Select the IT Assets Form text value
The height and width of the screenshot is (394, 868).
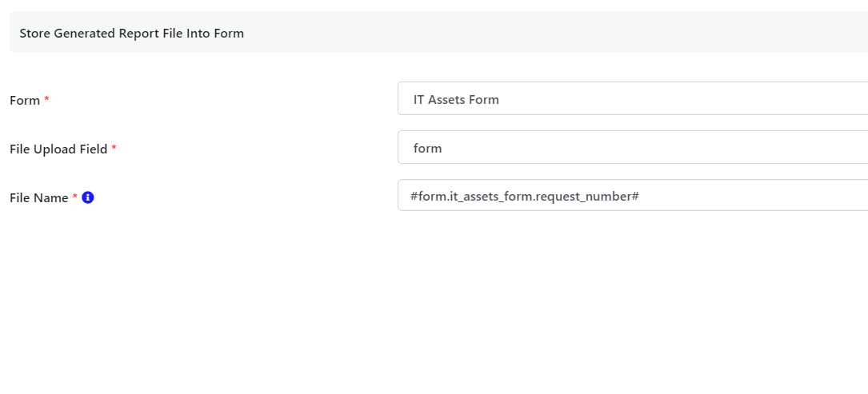pos(456,100)
